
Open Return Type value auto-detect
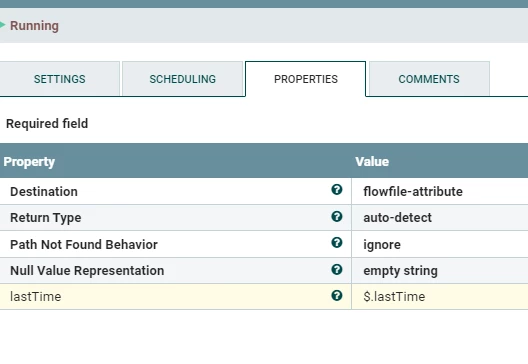point(440,218)
